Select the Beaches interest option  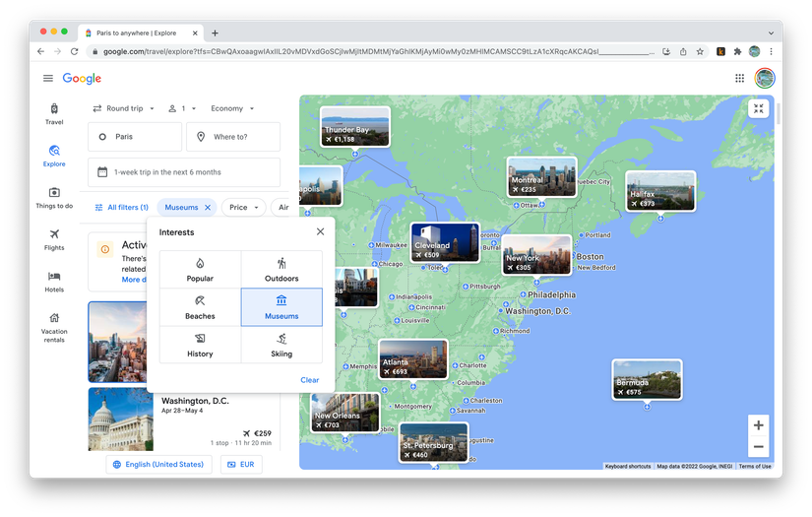200,307
